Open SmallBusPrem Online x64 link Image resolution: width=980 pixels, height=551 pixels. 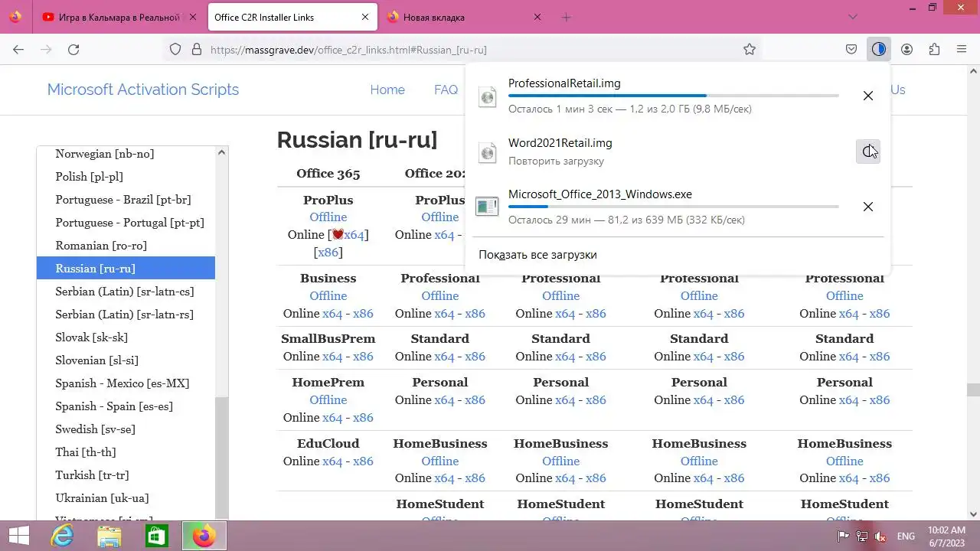332,357
